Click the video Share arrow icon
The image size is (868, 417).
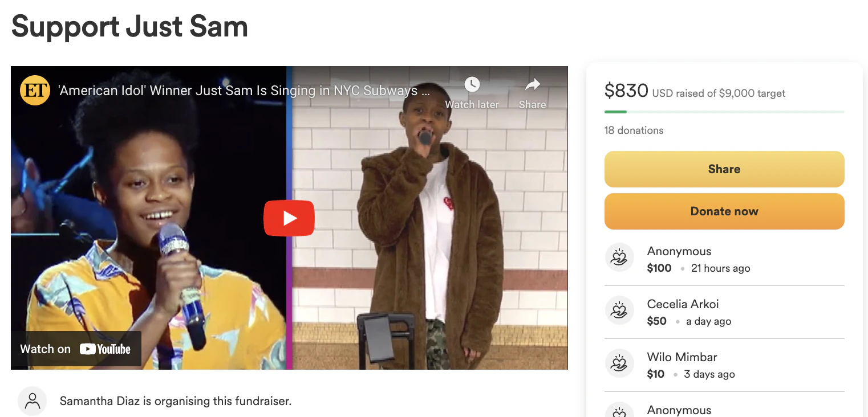point(532,85)
